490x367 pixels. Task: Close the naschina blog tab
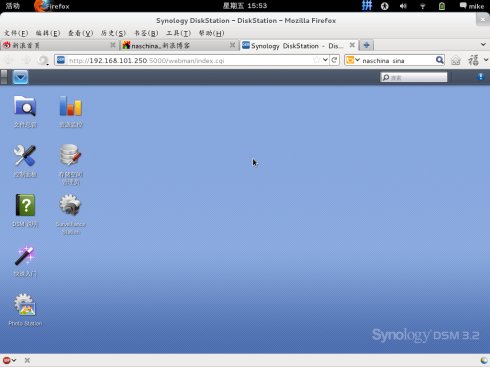click(x=232, y=45)
